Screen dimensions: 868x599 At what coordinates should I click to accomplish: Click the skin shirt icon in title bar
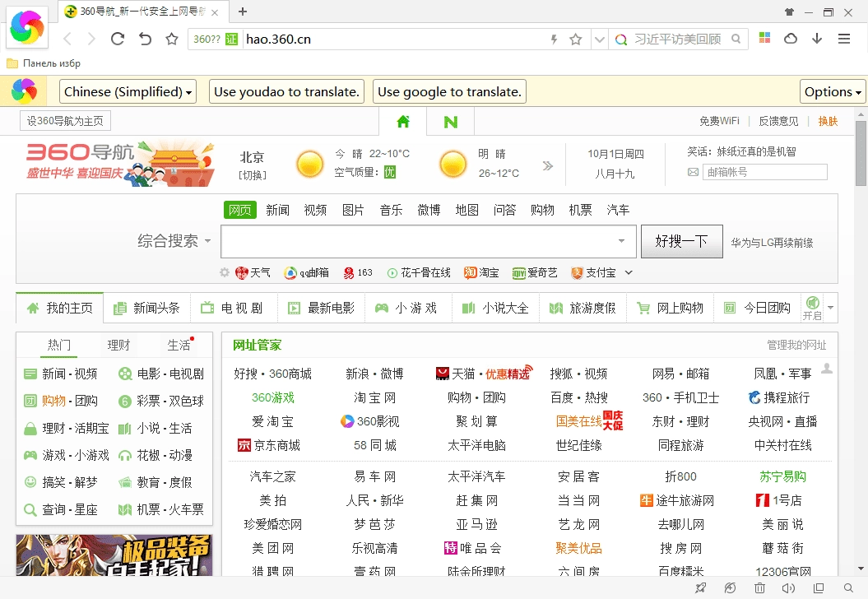click(789, 12)
